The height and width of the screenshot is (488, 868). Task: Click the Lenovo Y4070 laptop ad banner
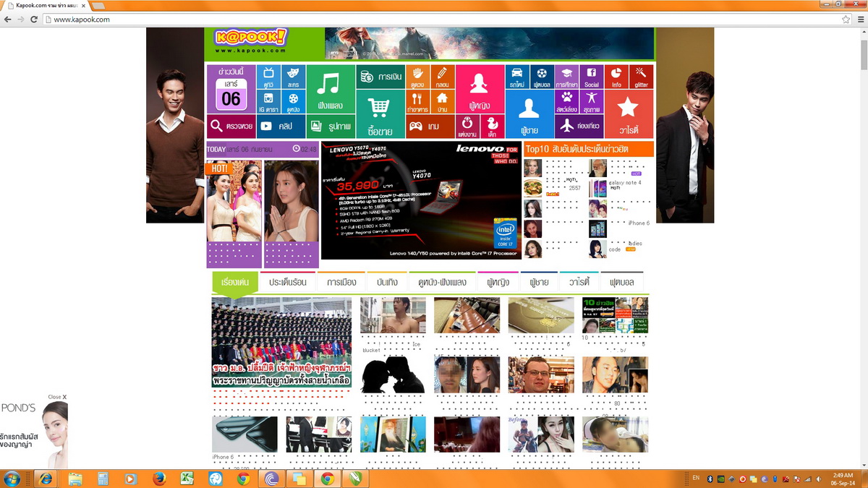click(x=421, y=200)
